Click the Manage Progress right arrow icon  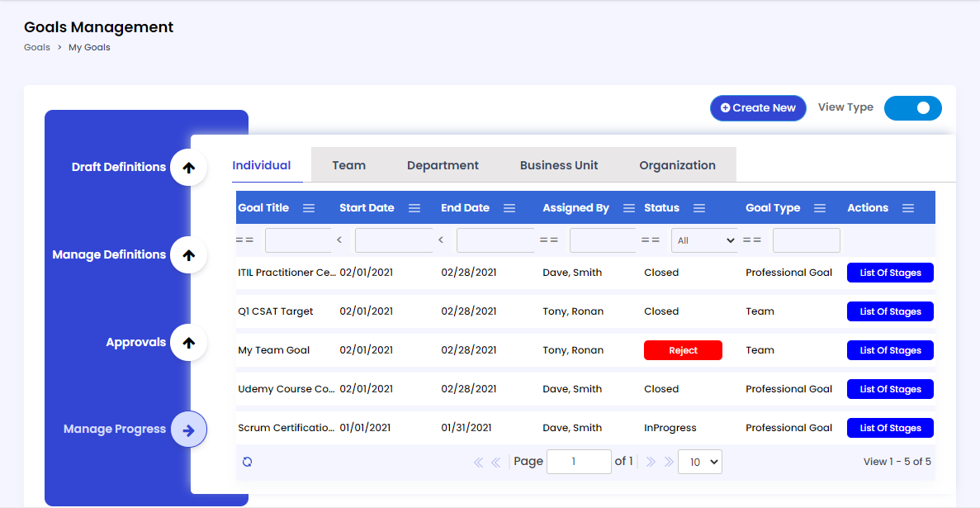[188, 430]
